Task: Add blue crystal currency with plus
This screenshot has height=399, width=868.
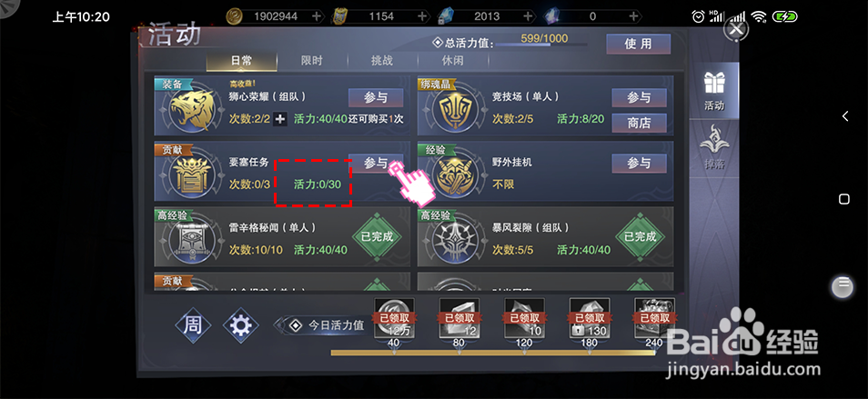Action: coord(528,16)
